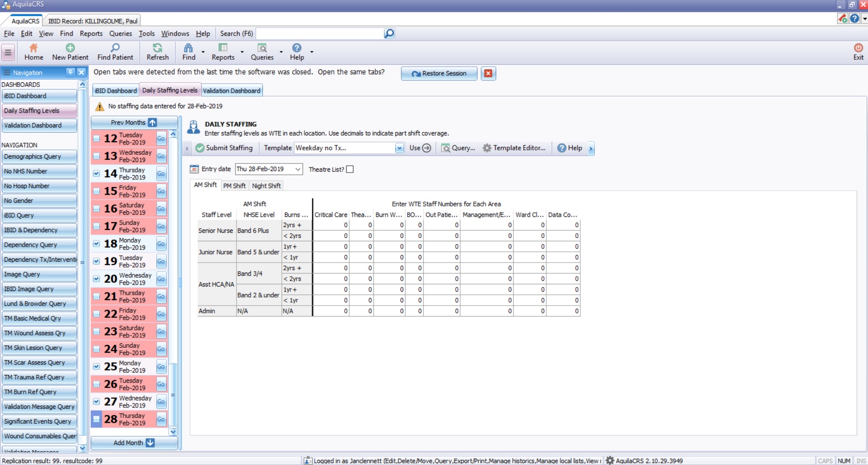Click the Find Patient magnifier icon
868x465 pixels.
[115, 48]
